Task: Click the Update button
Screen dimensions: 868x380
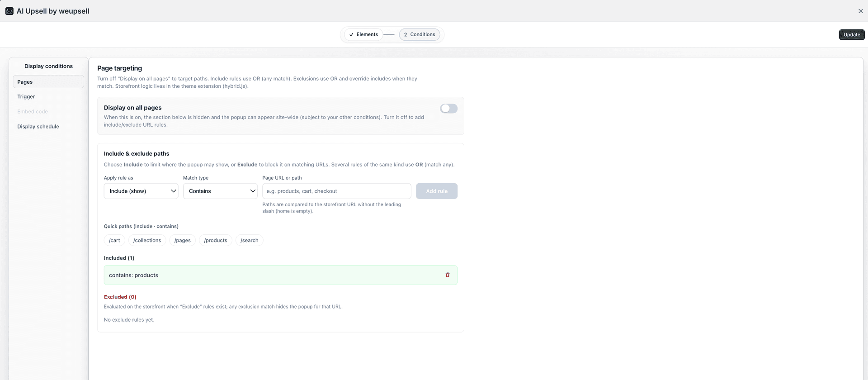Action: (852, 35)
